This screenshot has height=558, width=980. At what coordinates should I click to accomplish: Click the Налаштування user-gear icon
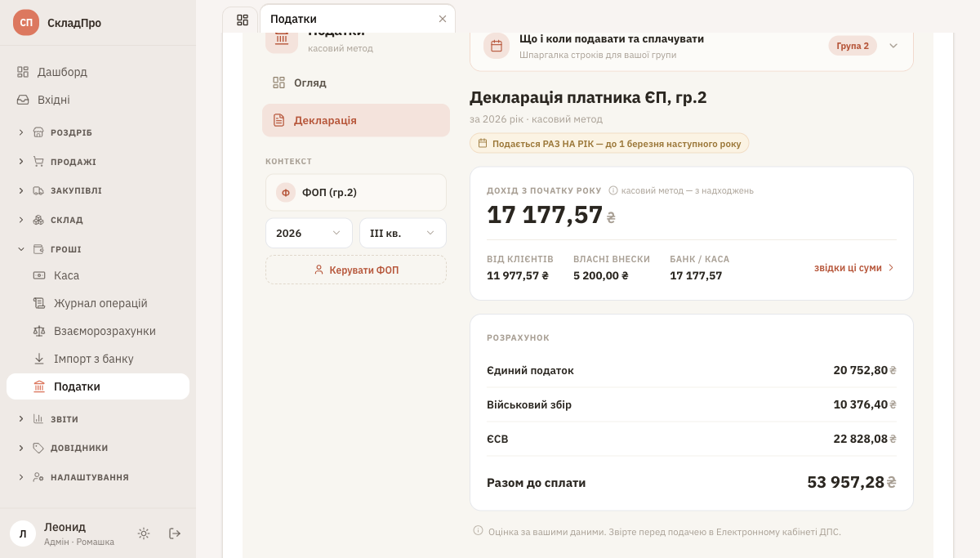coord(38,477)
